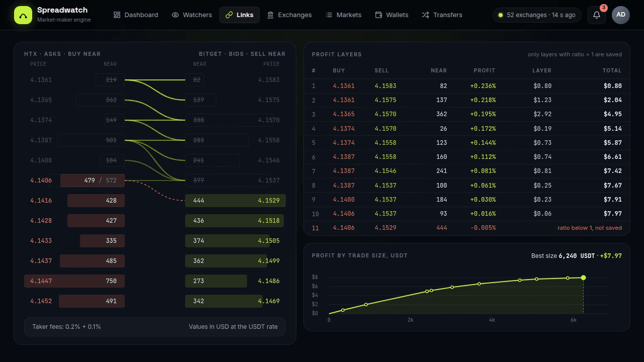Click the Links chain icon
This screenshot has height=362, width=644.
point(229,15)
